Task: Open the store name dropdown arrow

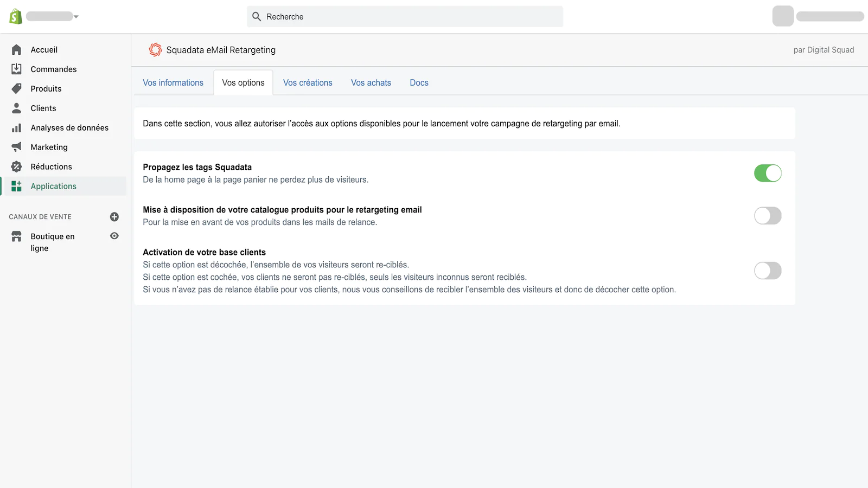Action: (x=76, y=17)
